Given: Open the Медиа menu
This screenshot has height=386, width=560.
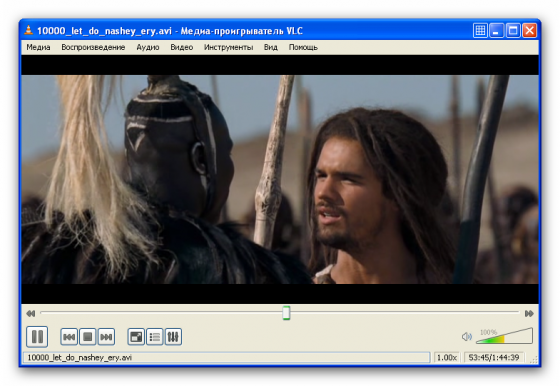Looking at the screenshot, I should (x=38, y=47).
